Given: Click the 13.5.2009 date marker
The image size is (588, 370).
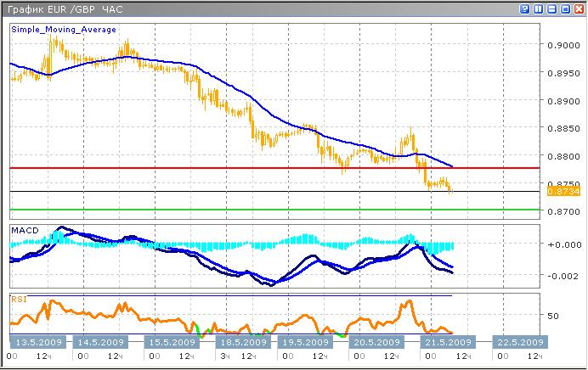Looking at the screenshot, I should pos(32,342).
